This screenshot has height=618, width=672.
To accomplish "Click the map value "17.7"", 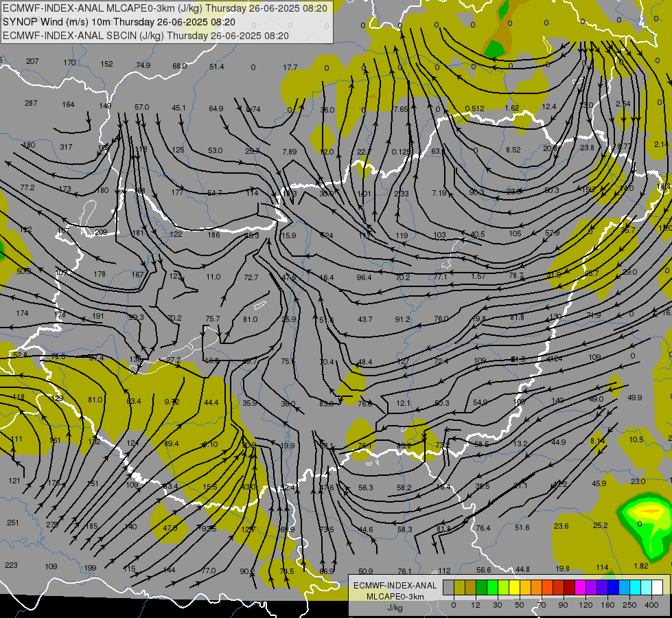I will [x=290, y=67].
